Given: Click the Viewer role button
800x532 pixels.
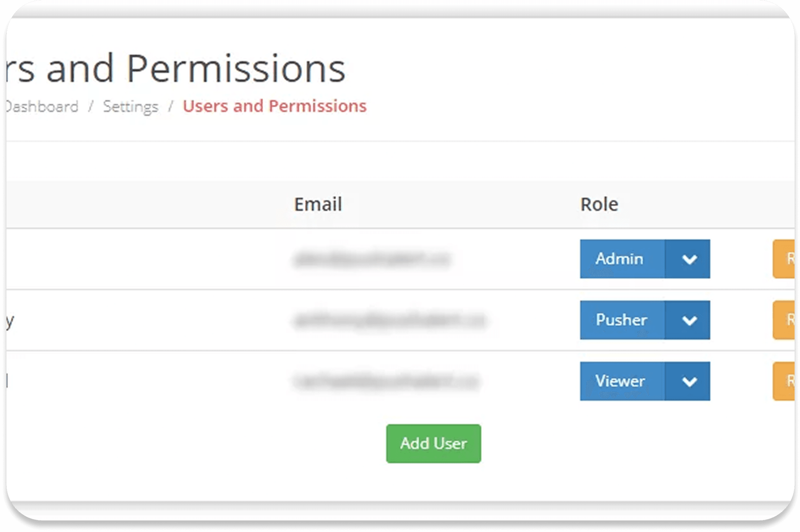Looking at the screenshot, I should click(x=622, y=381).
